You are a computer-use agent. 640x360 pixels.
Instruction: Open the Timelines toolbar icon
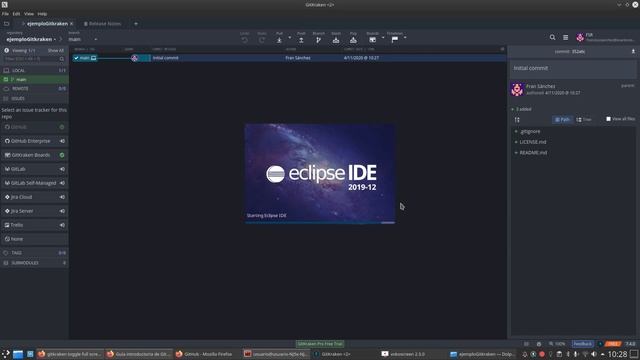click(x=395, y=40)
